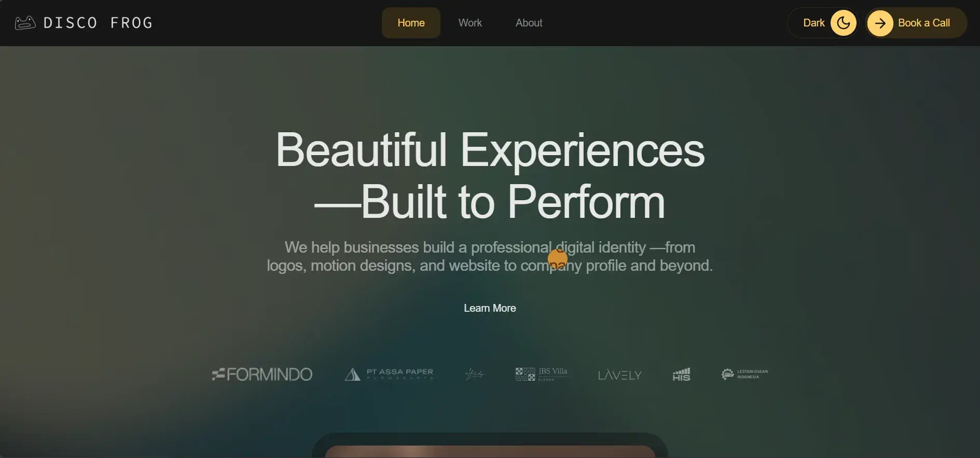Screen dimensions: 980x458
Task: Click the Formindo client logo
Action: point(262,374)
